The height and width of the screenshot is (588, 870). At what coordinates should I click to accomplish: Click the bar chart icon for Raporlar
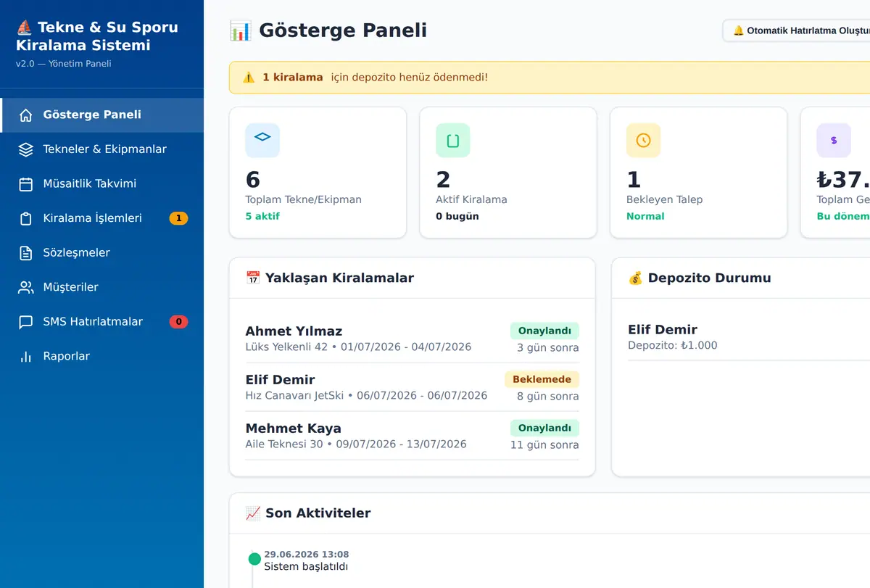[26, 357]
